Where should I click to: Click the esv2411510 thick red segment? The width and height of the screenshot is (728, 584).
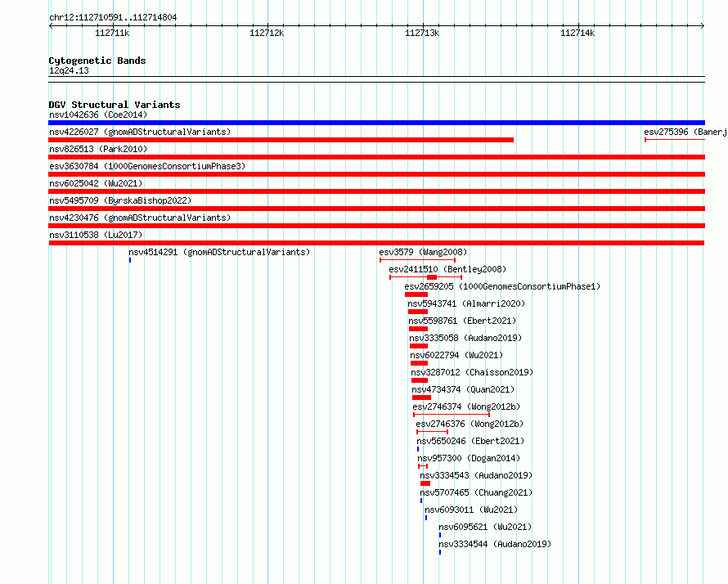[x=432, y=277]
